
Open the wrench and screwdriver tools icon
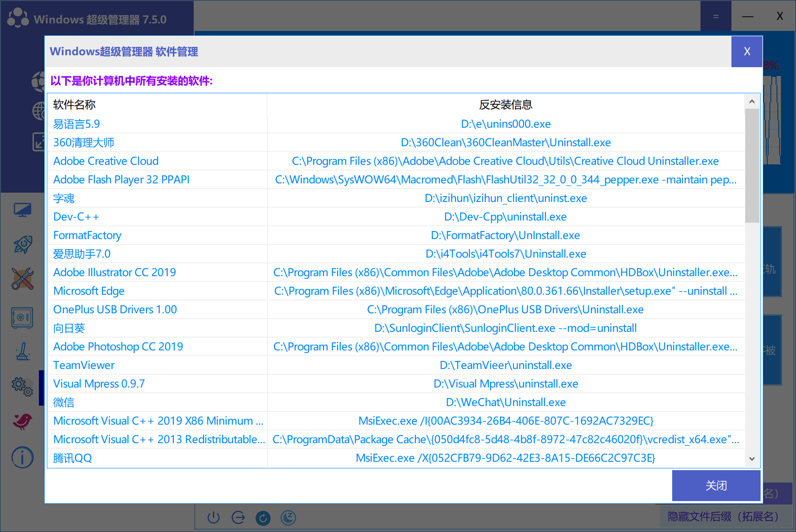click(23, 279)
